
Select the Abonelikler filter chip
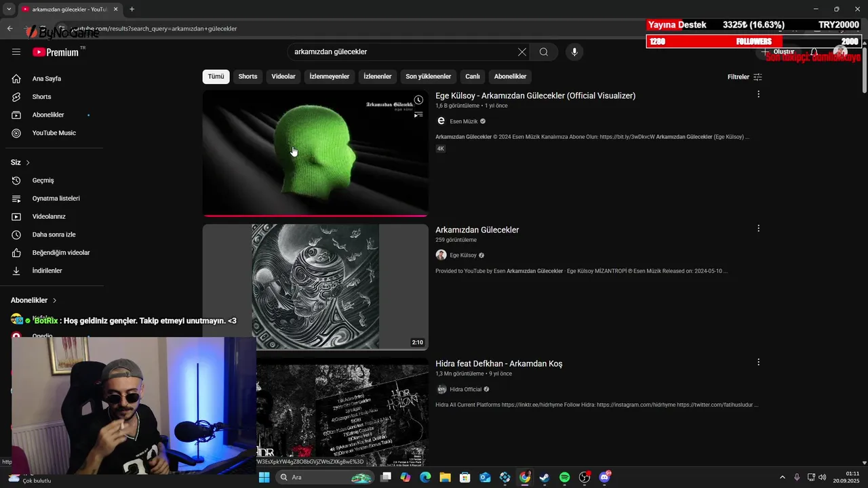[510, 77]
